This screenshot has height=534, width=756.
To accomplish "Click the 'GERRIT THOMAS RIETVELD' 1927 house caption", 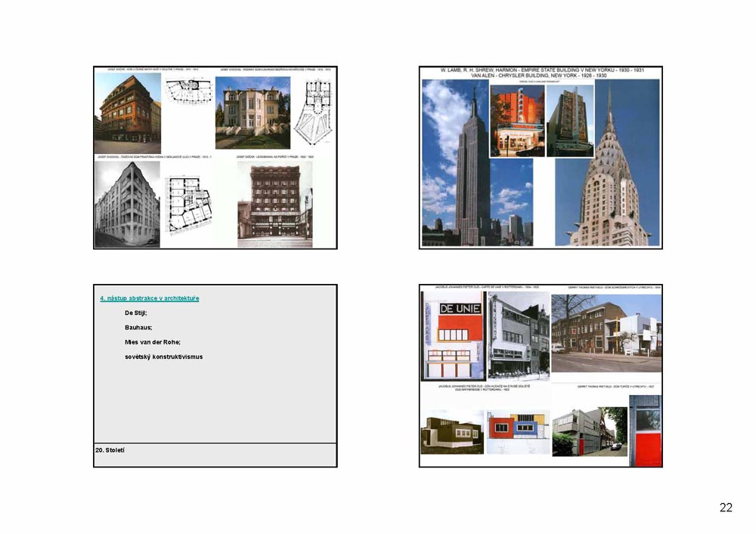I will click(615, 387).
